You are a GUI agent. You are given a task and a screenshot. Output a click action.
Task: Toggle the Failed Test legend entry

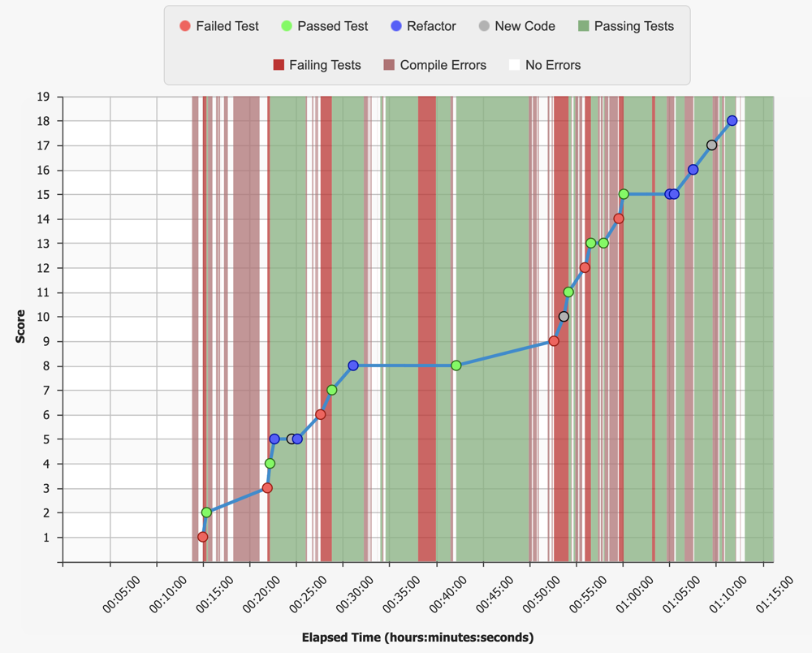219,26
